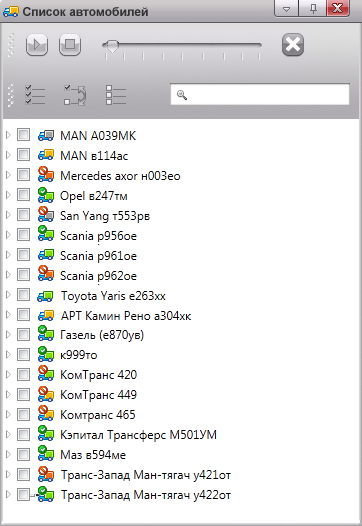Click the large gray X cancel button
Screen dimensions: 362x526
point(293,44)
